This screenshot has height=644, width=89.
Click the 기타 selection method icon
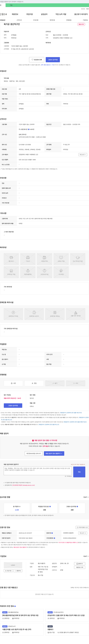pyautogui.click(x=76, y=383)
